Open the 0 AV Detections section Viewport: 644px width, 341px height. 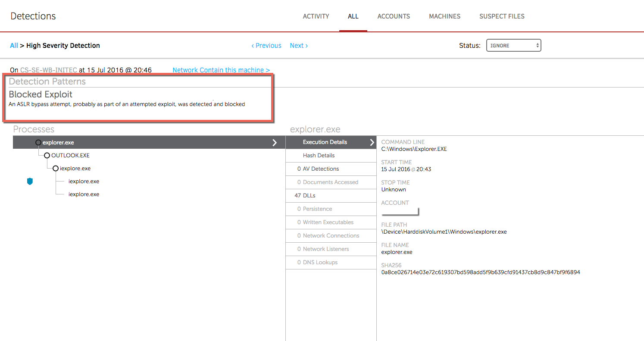click(x=331, y=169)
